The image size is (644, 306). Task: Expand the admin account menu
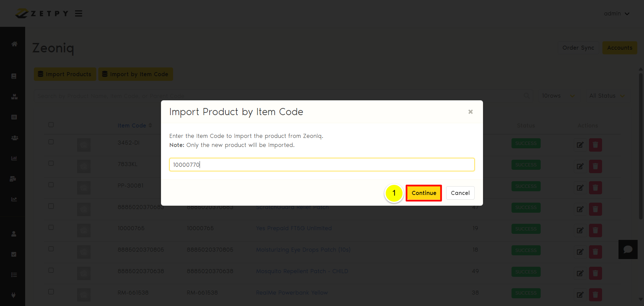(616, 13)
